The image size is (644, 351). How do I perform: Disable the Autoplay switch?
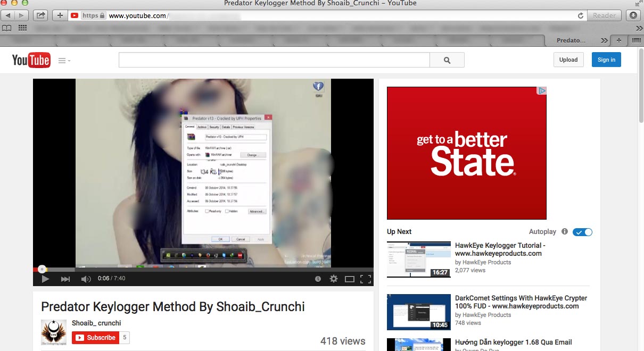coord(582,232)
